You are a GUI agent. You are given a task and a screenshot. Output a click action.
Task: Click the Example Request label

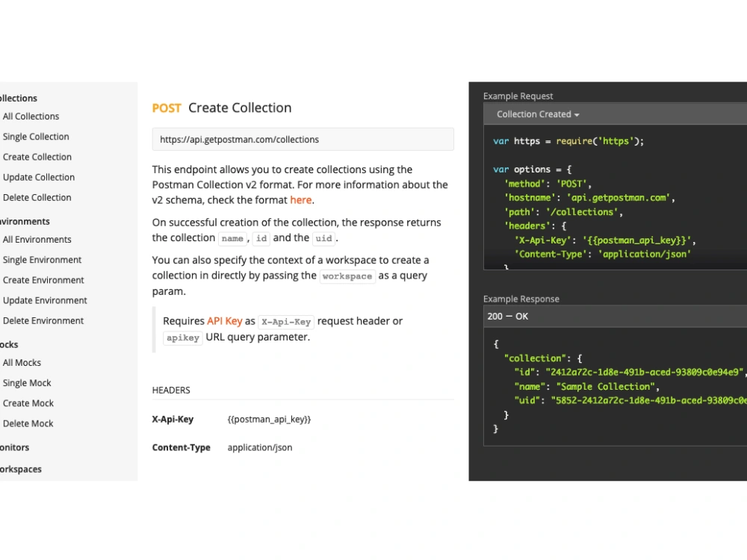click(x=518, y=96)
